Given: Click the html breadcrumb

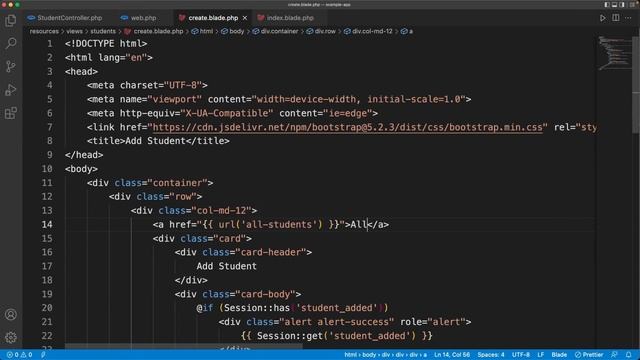Looking at the screenshot, I should (x=202, y=31).
